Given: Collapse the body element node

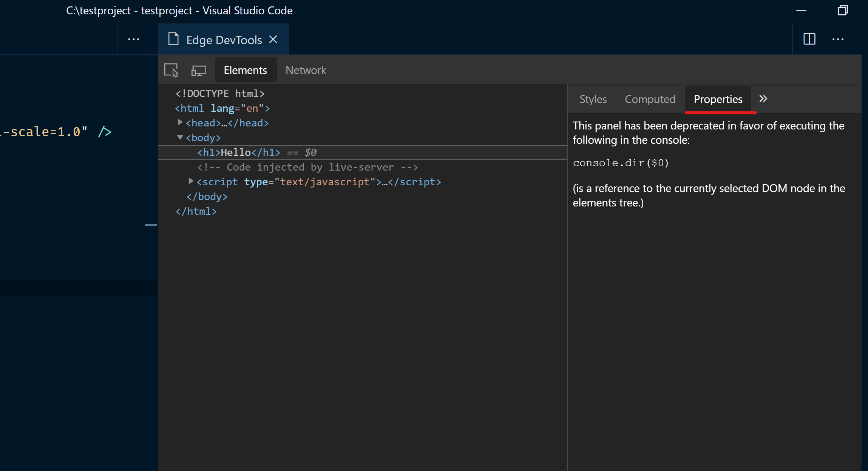Looking at the screenshot, I should click(180, 137).
